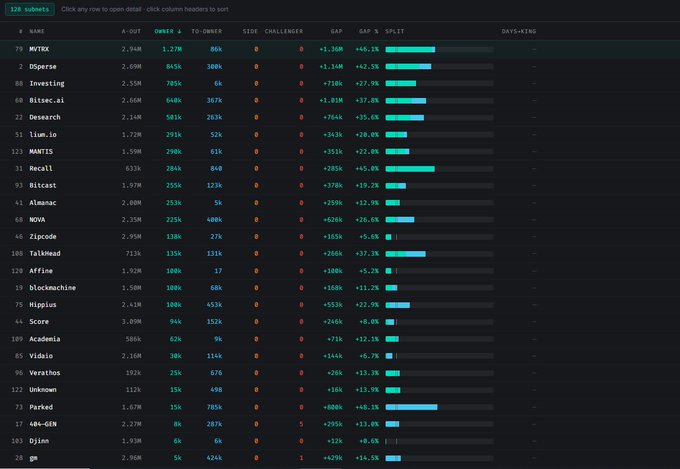Image resolution: width=680 pixels, height=469 pixels.
Task: Open the Desearch row detail
Action: (x=340, y=117)
